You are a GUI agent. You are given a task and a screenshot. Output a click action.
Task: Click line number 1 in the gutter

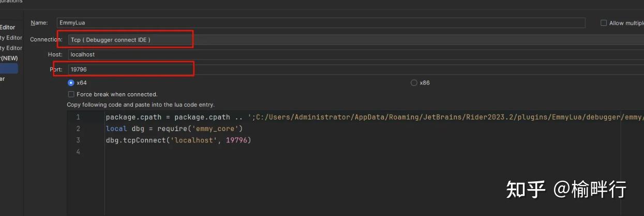click(78, 117)
